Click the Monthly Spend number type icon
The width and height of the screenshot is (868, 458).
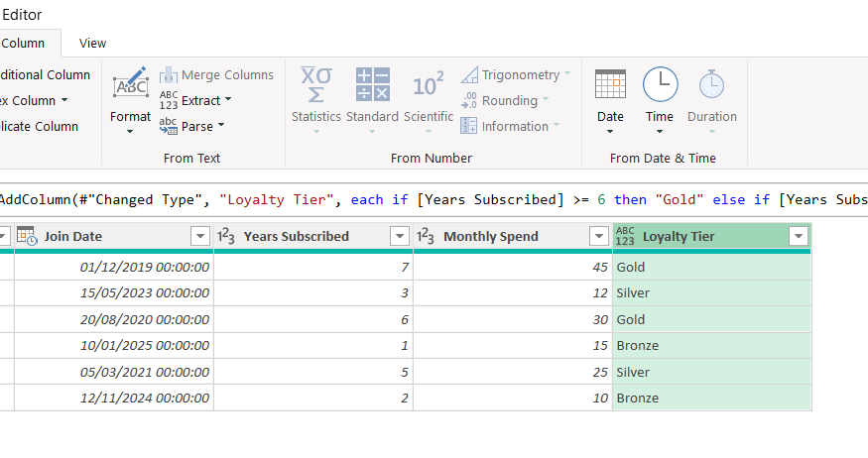[426, 236]
